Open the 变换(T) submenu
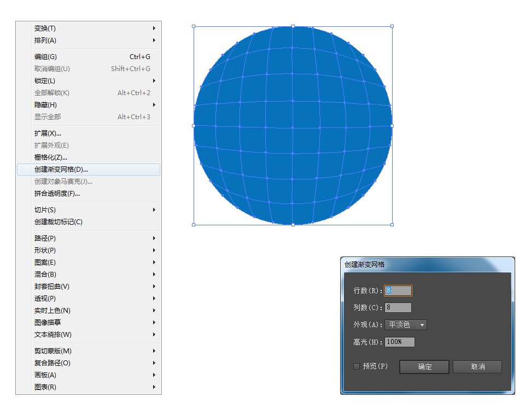 point(45,28)
